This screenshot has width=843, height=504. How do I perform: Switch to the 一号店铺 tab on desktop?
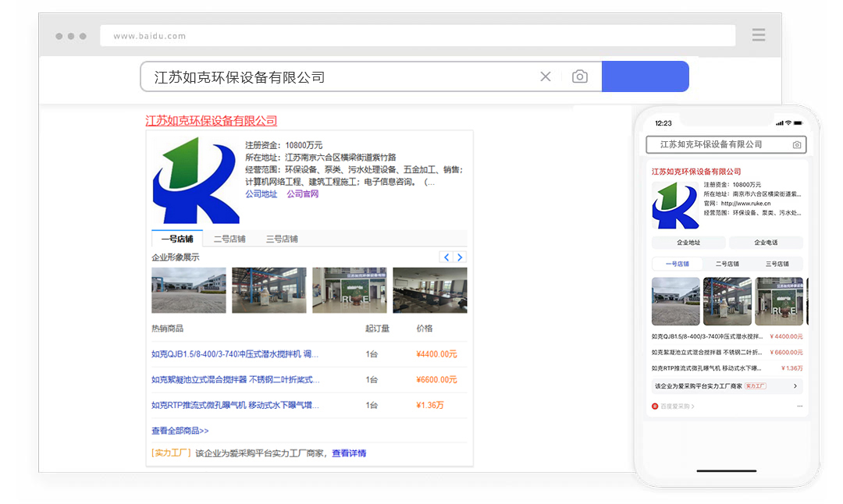177,239
